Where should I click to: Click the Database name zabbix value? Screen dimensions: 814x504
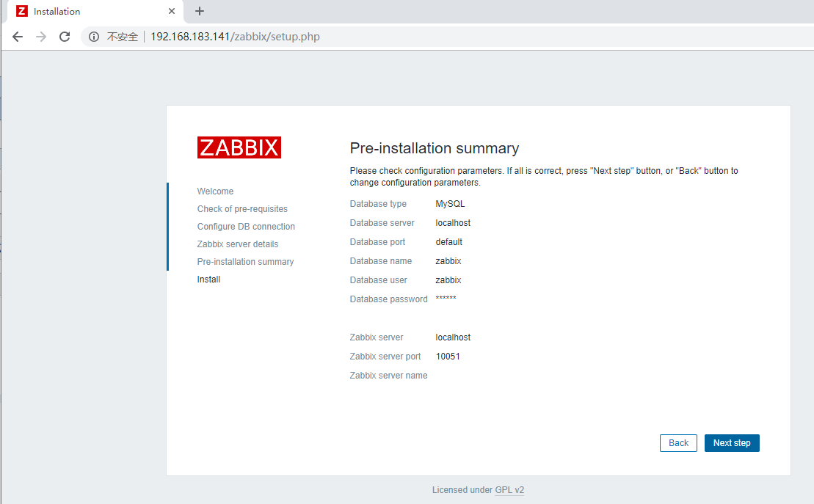tap(448, 261)
